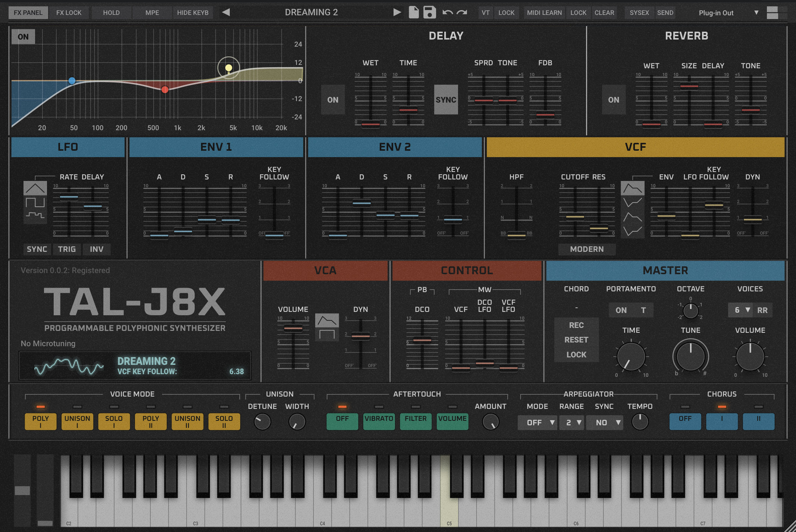796x532 pixels.
Task: Toggle the Delay ON button
Action: (333, 100)
